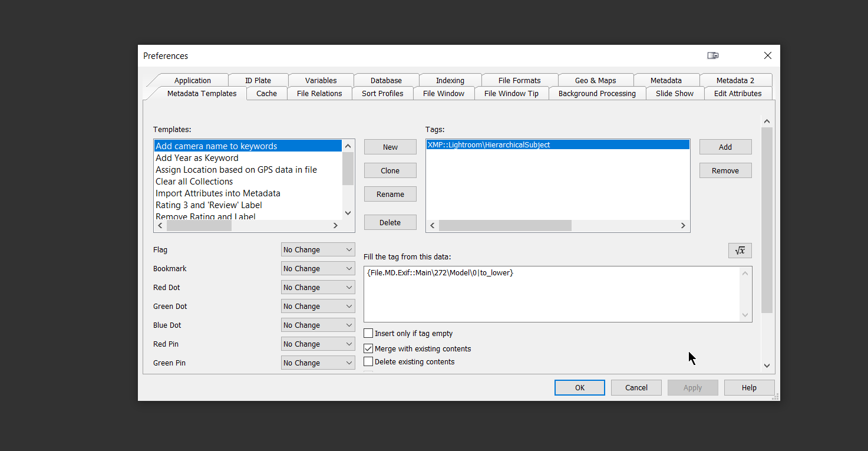Select 'Add Year as Keyword' template

[197, 158]
